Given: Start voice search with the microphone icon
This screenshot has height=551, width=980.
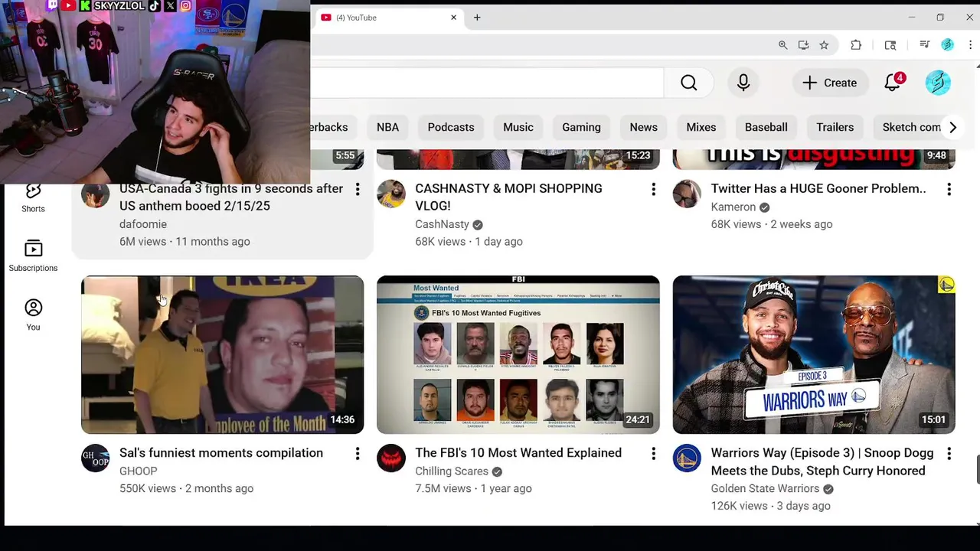Looking at the screenshot, I should (743, 83).
